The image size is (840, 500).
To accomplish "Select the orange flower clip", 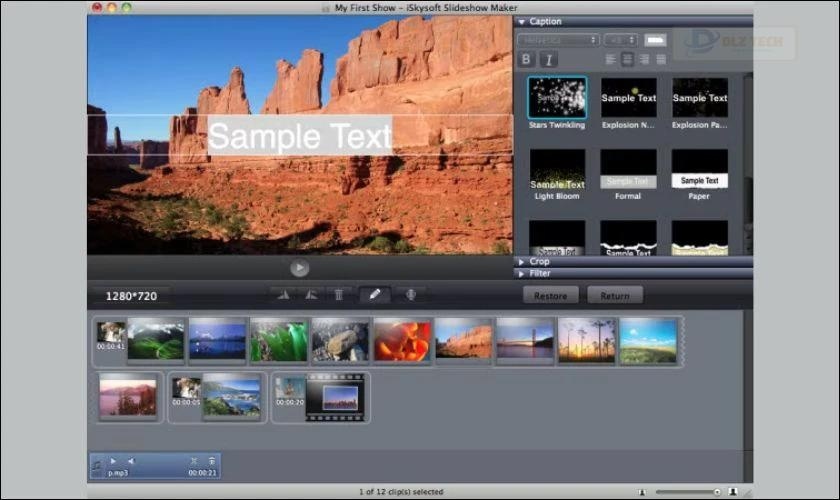I will (402, 340).
